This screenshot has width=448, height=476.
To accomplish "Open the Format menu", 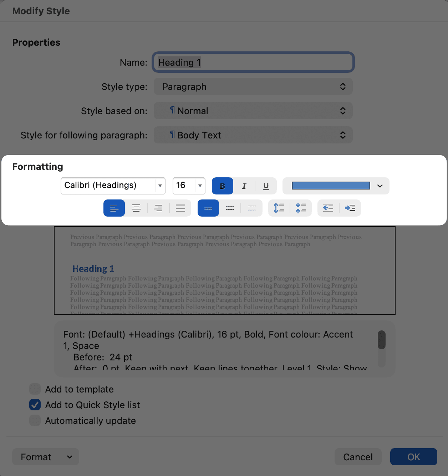I will click(x=45, y=457).
